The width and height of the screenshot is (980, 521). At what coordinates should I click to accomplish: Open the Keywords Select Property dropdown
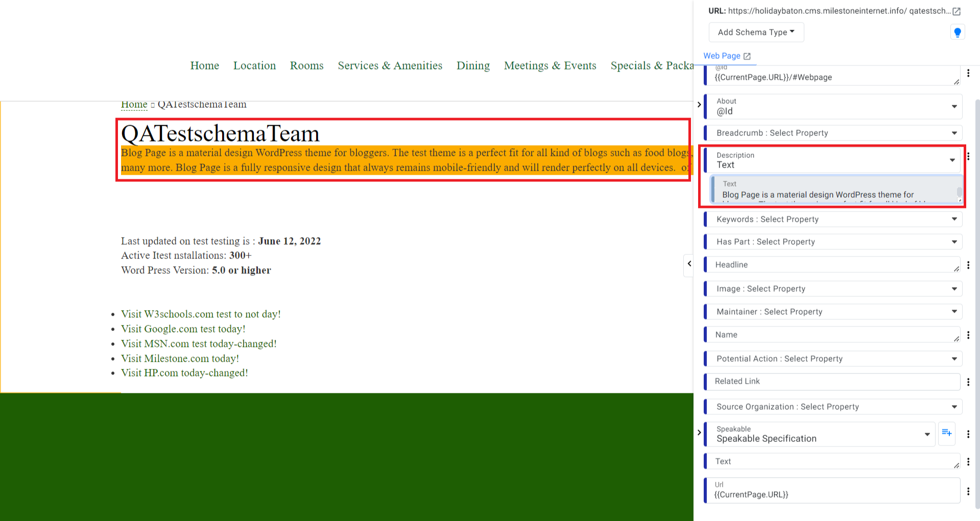(x=833, y=219)
